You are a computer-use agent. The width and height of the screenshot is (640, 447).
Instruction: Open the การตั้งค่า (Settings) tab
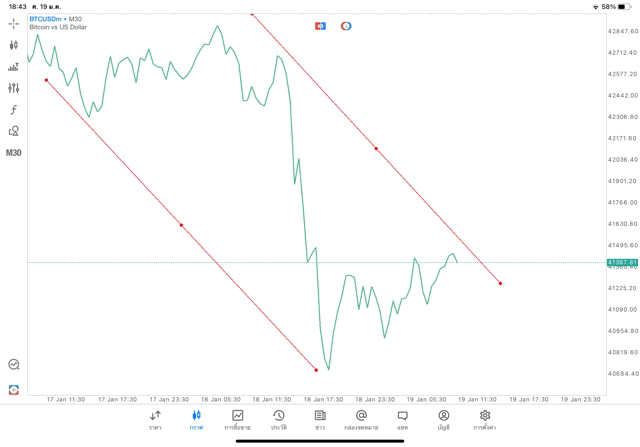tap(485, 419)
